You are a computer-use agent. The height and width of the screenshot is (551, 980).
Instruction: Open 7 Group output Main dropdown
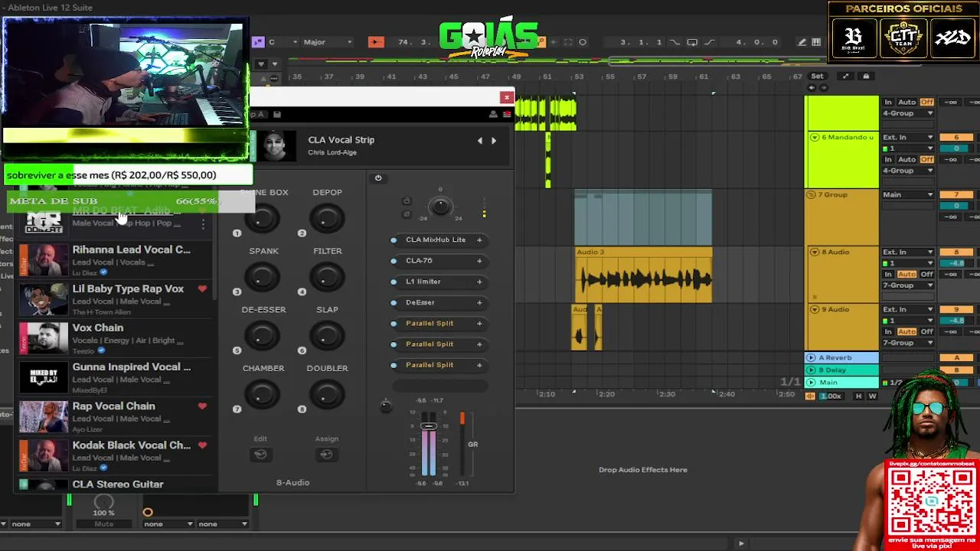pyautogui.click(x=908, y=195)
